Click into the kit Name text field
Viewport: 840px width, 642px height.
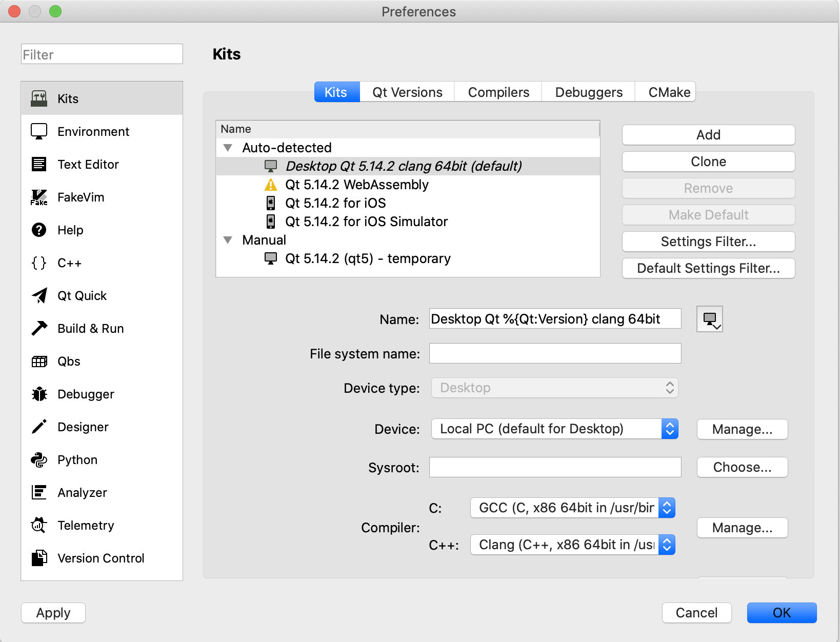[555, 318]
